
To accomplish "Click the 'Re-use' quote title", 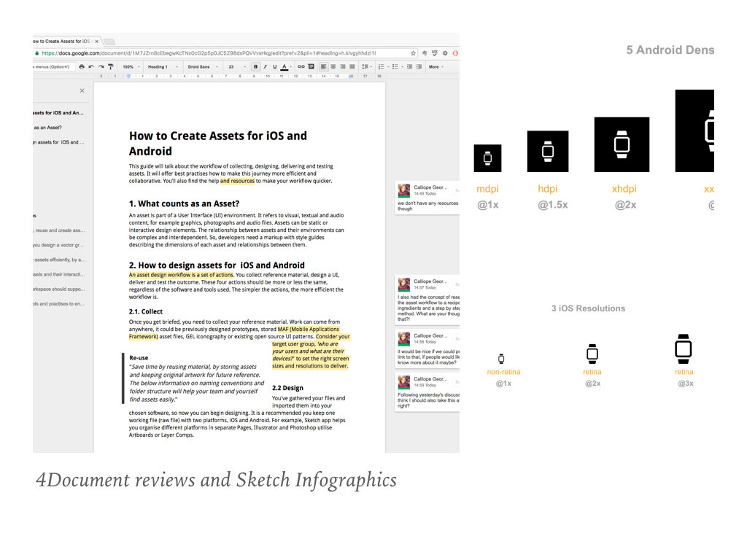I will pos(139,357).
